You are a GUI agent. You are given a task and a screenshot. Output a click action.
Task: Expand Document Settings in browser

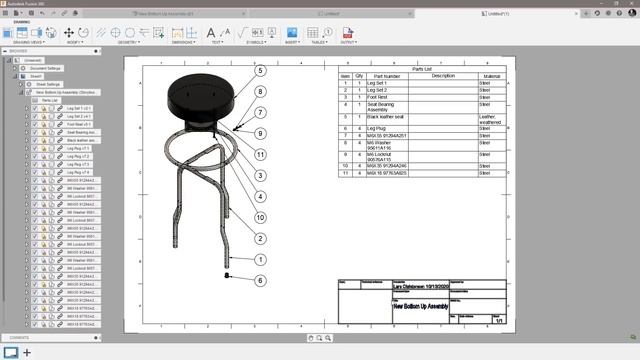(15, 68)
